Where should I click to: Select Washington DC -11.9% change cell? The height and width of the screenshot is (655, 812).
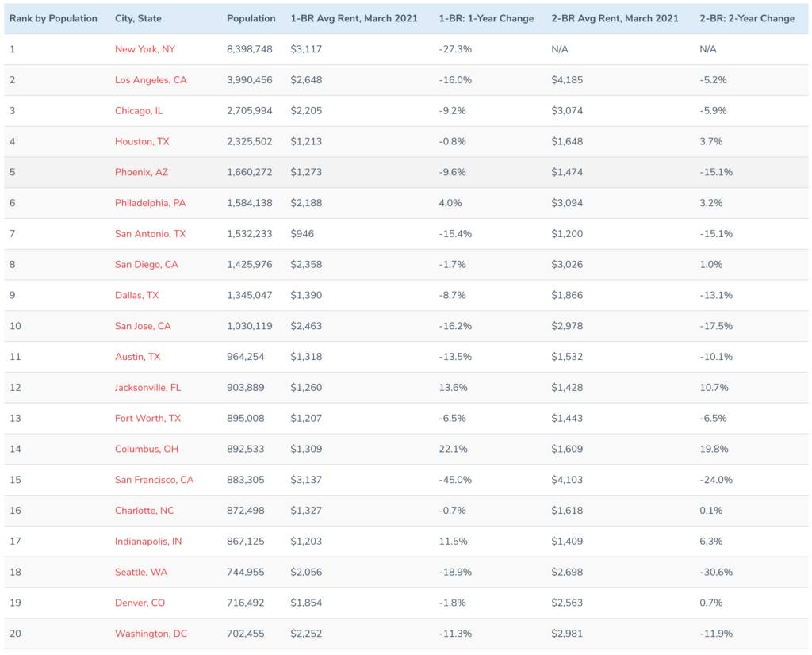pyautogui.click(x=716, y=634)
